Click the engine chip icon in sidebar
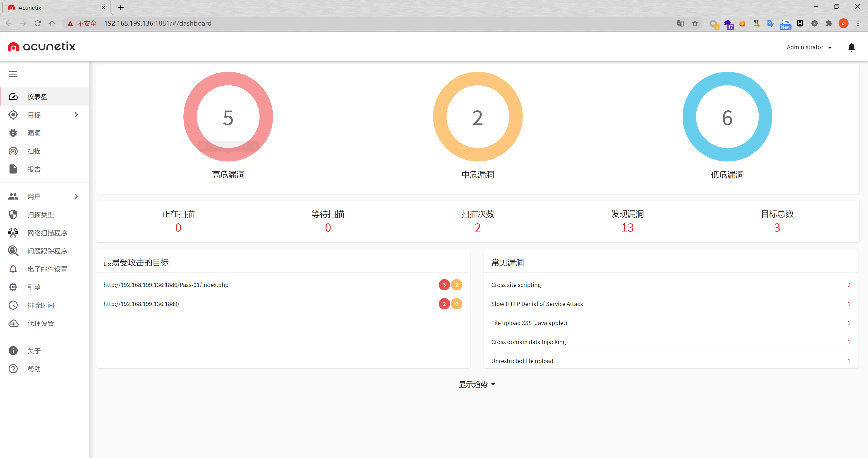Viewport: 868px width, 458px height. coord(13,287)
